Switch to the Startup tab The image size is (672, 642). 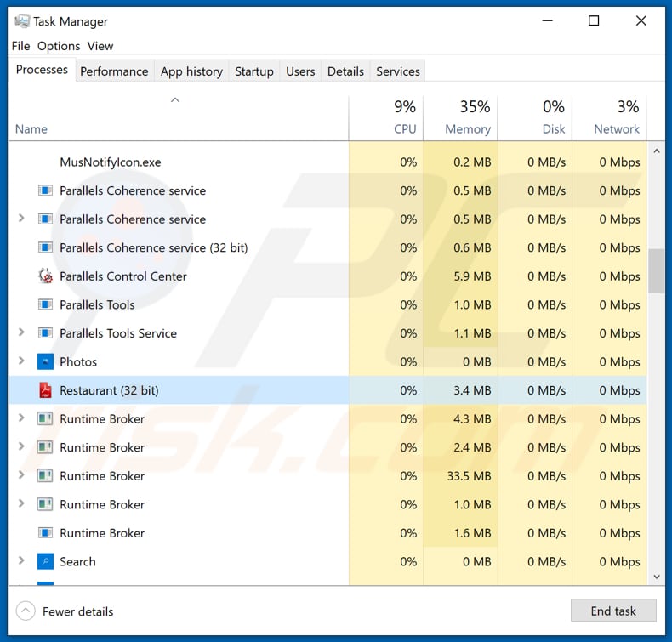click(254, 71)
